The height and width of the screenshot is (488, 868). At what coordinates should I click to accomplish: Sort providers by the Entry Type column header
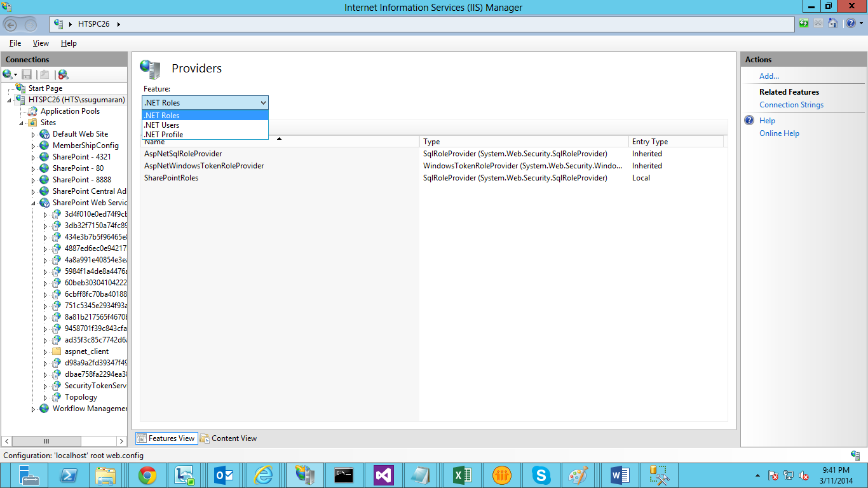point(675,142)
